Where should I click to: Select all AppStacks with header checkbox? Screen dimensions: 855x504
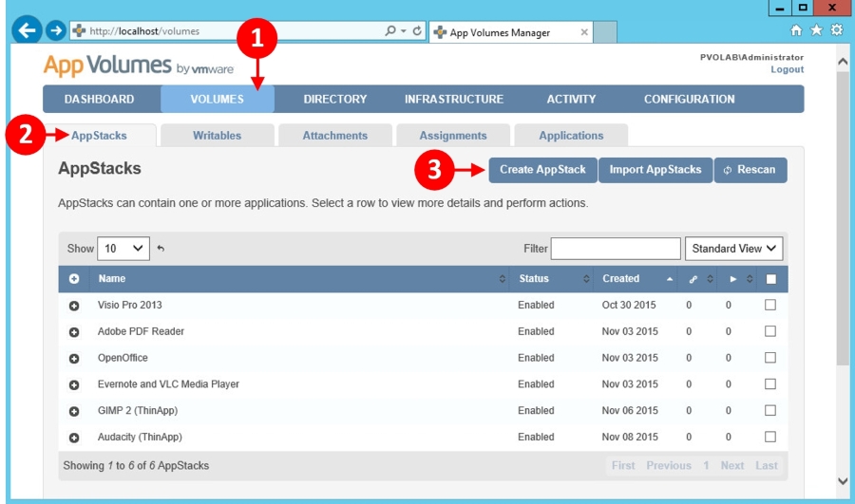click(x=771, y=279)
